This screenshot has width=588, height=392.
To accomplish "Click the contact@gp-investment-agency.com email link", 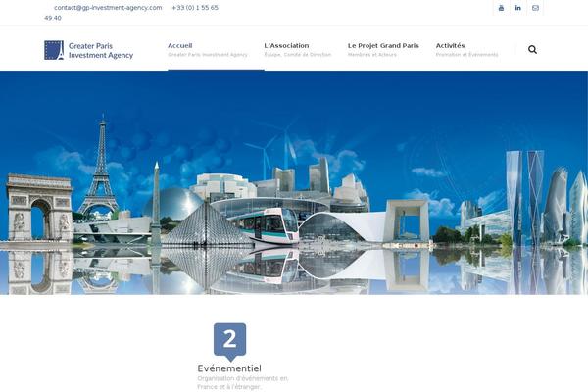I will coord(108,8).
